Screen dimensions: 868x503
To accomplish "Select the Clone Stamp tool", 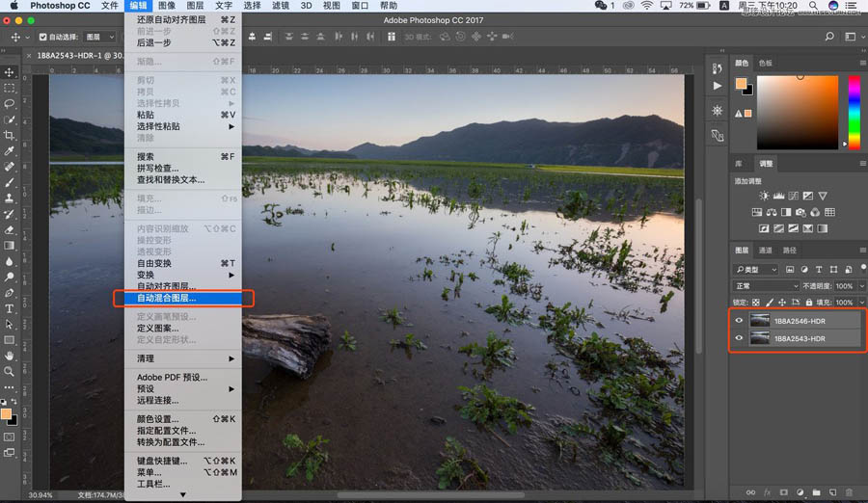I will [x=10, y=199].
